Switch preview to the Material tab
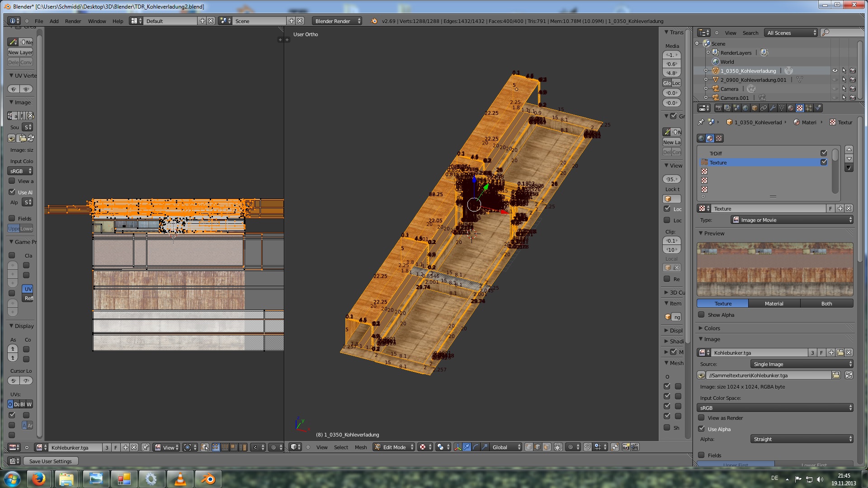 tap(774, 304)
